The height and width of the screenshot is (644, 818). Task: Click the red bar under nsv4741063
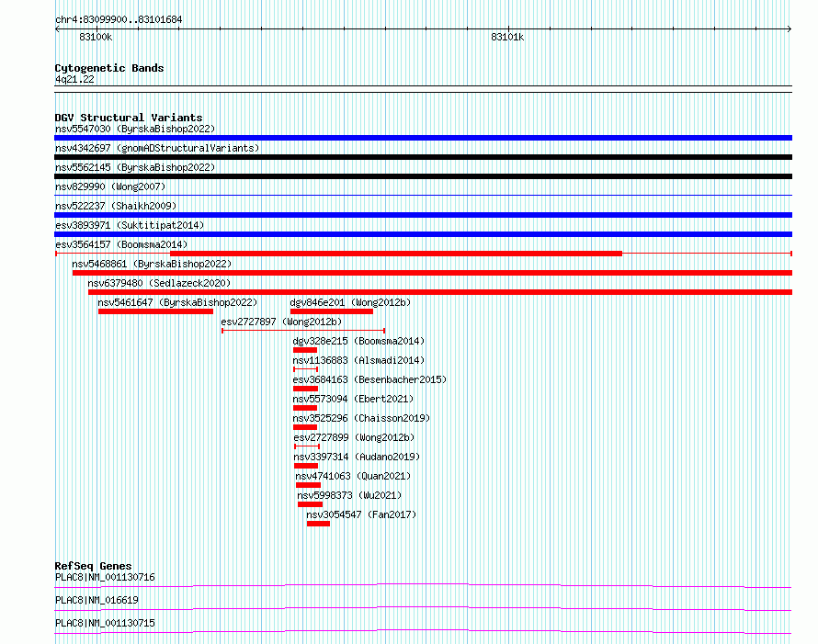tap(308, 485)
